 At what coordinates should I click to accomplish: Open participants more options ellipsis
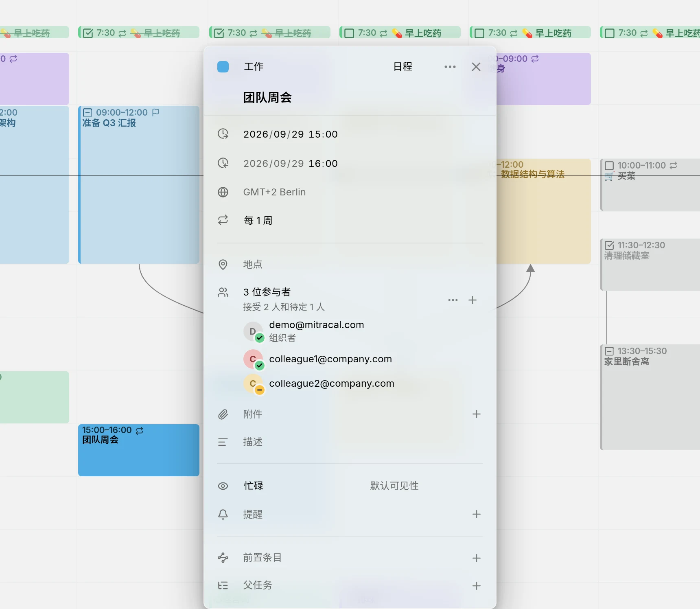coord(453,300)
